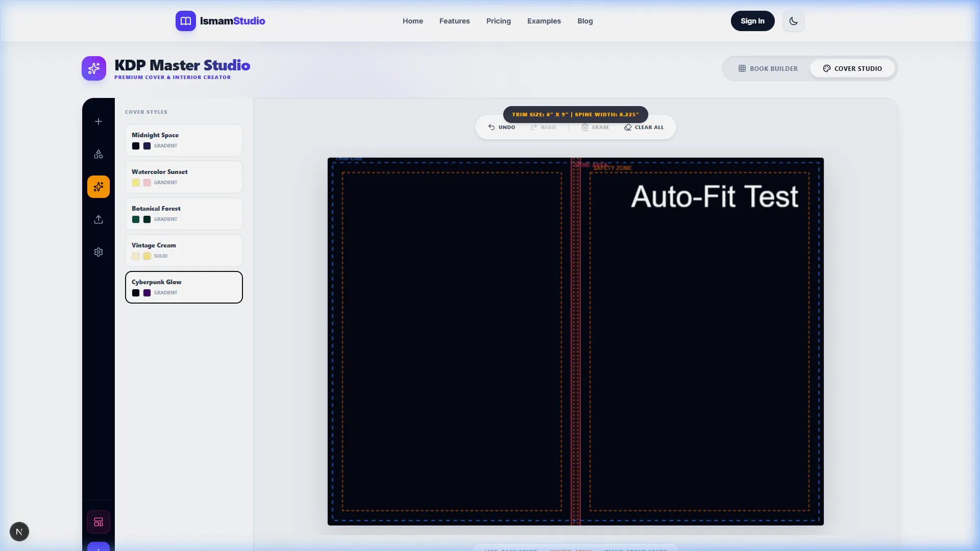This screenshot has width=980, height=551.
Task: Click the Next.js N badge icon
Action: (19, 532)
